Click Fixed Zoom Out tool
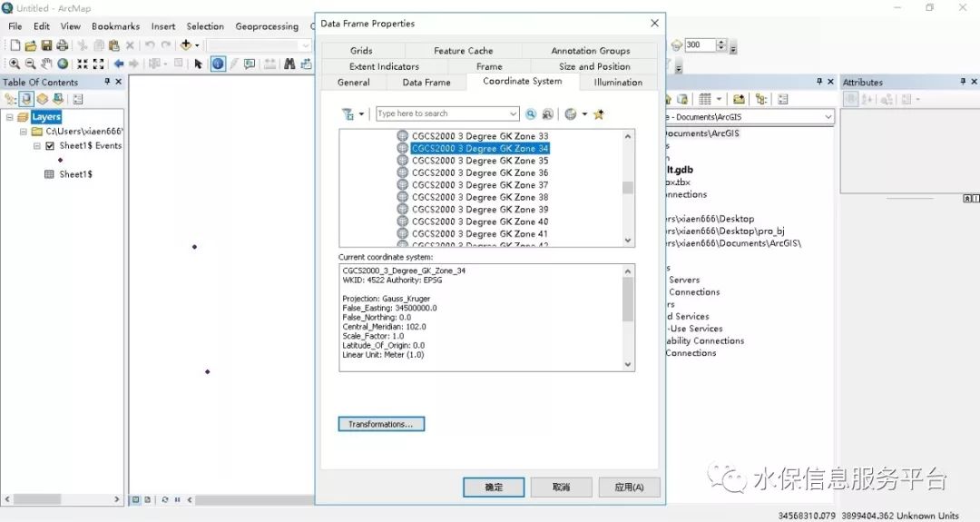The image size is (980, 522). (x=98, y=64)
